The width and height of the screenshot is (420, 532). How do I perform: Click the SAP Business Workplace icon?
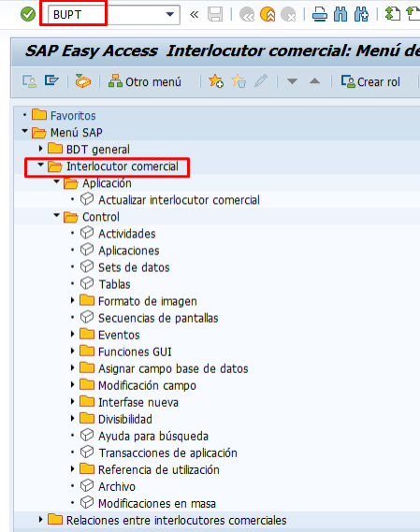click(x=83, y=81)
